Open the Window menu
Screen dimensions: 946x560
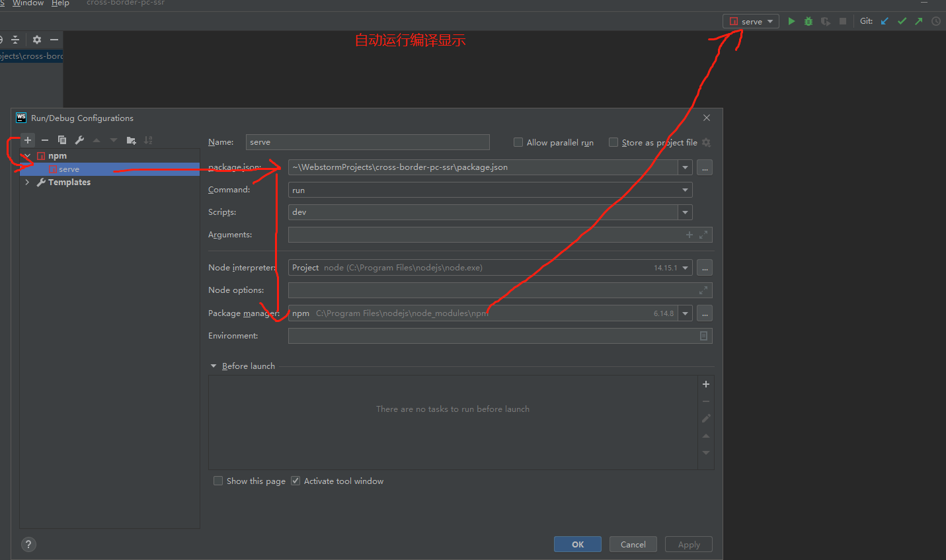(28, 3)
